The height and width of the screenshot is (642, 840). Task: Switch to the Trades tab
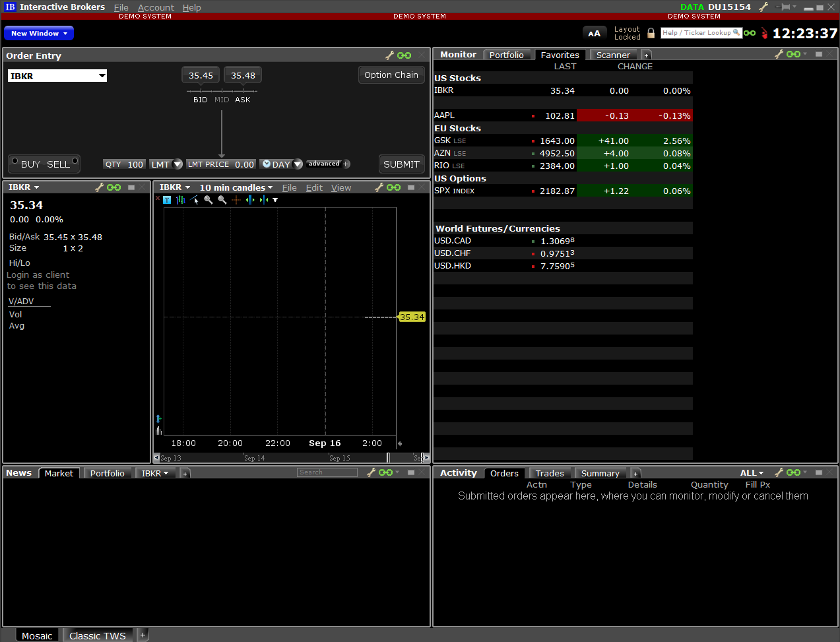click(x=550, y=473)
